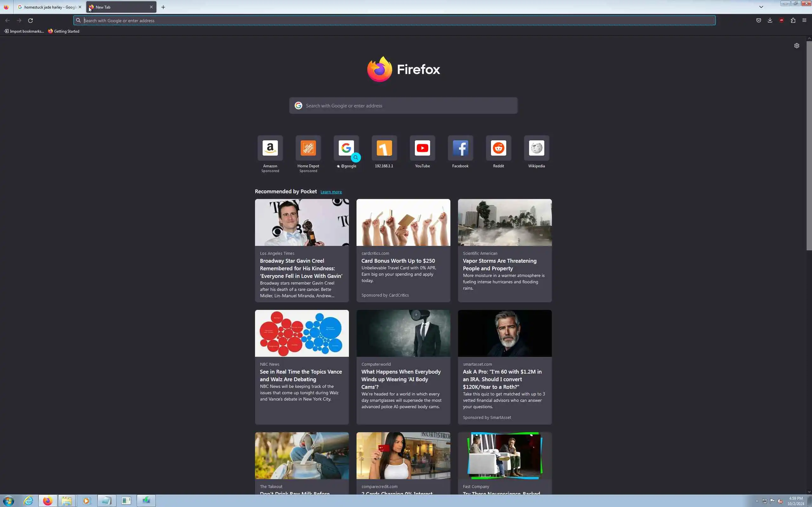Click Import bookmarks in bookmarks bar
This screenshot has height=507, width=812.
point(24,31)
